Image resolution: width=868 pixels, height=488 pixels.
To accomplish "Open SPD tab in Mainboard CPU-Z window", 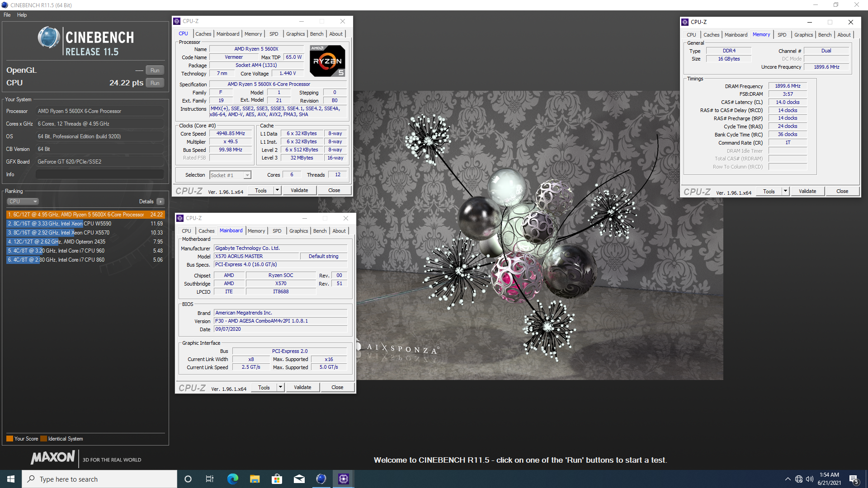I will (277, 231).
